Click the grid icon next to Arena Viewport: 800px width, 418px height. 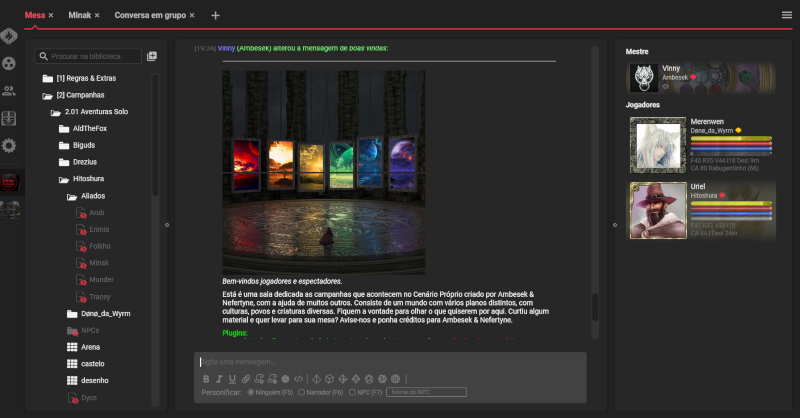pos(72,347)
